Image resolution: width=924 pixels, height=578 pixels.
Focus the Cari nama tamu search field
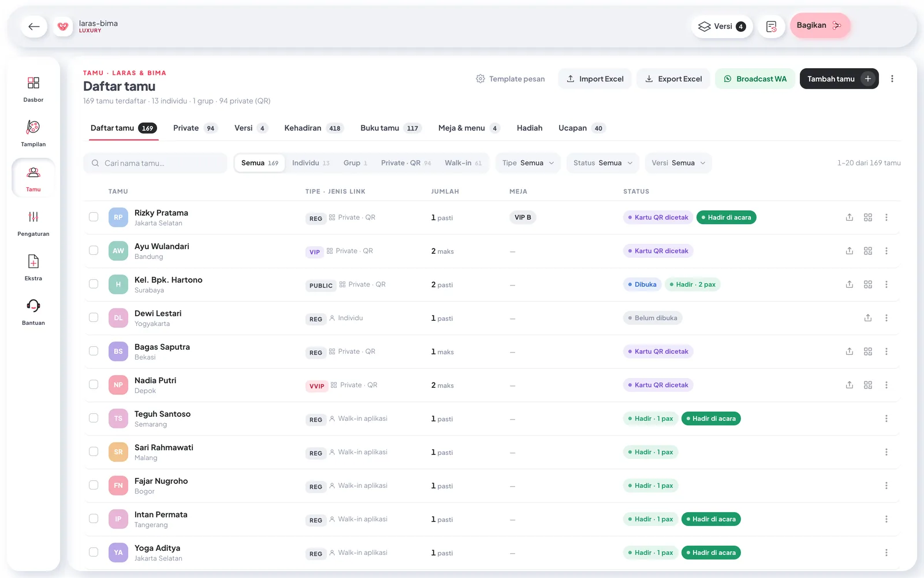155,163
